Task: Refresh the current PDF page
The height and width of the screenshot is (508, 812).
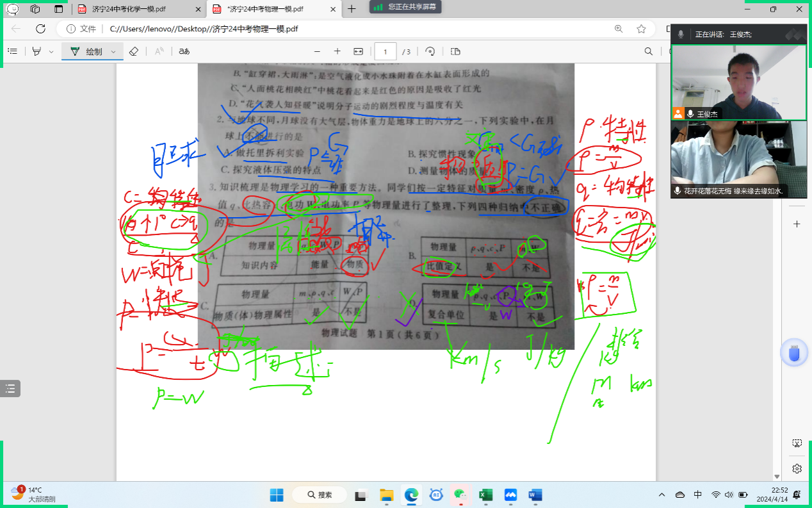Action: (x=40, y=29)
